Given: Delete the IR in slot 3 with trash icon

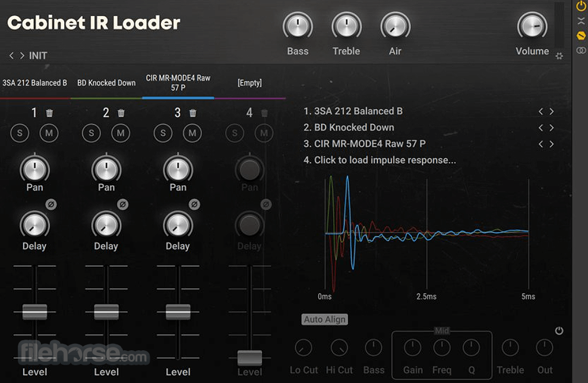Looking at the screenshot, I should (193, 113).
